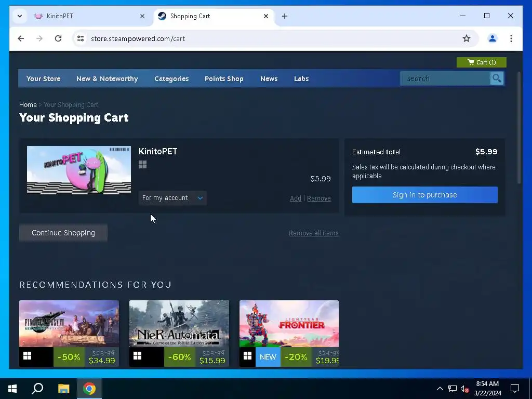Select the Shopping Cart browser tab
Viewport: 532px width, 399px height.
click(213, 16)
